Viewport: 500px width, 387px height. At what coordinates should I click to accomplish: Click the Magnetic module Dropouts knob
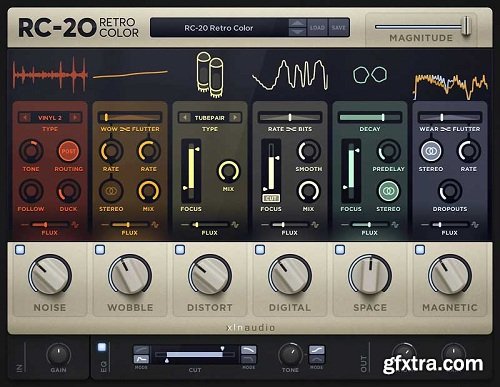450,191
